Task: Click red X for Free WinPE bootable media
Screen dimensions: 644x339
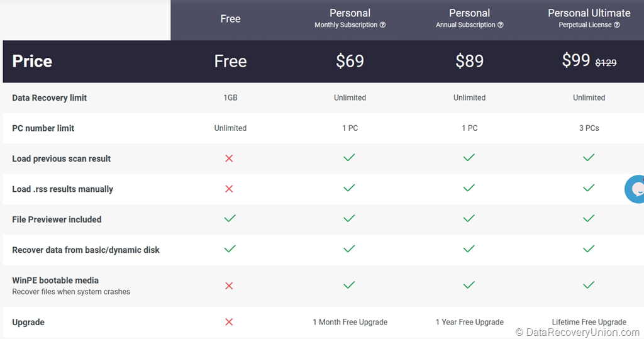Action: [x=229, y=286]
